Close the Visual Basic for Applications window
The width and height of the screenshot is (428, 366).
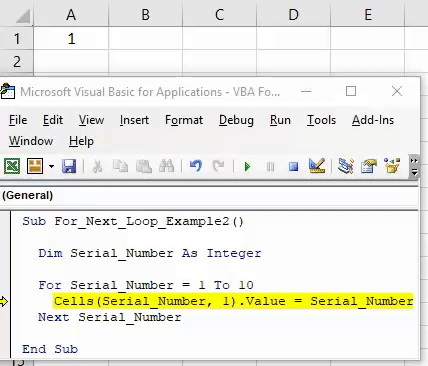(397, 91)
